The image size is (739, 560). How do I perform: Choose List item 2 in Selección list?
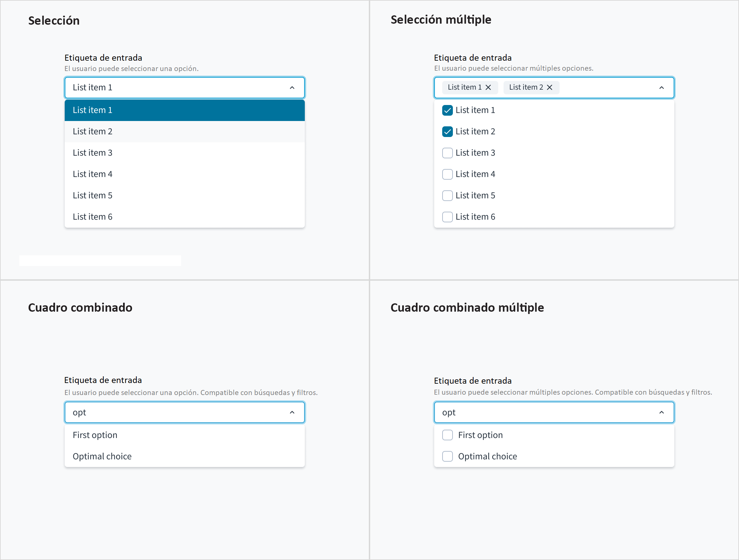click(x=184, y=132)
